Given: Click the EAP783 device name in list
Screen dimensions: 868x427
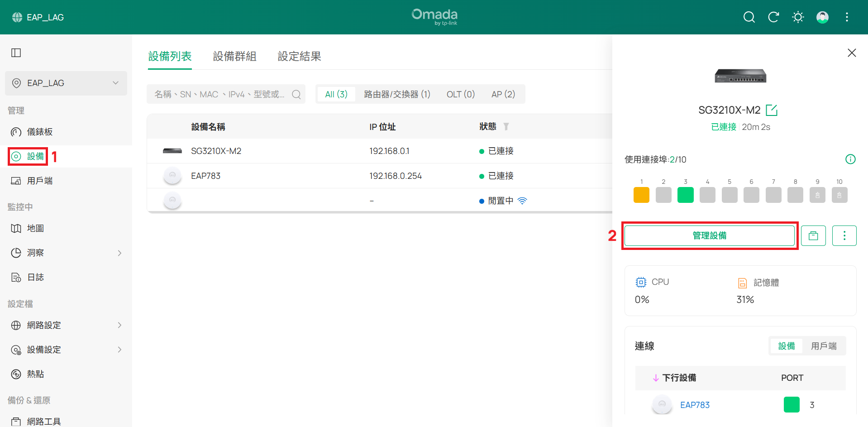Looking at the screenshot, I should 205,176.
